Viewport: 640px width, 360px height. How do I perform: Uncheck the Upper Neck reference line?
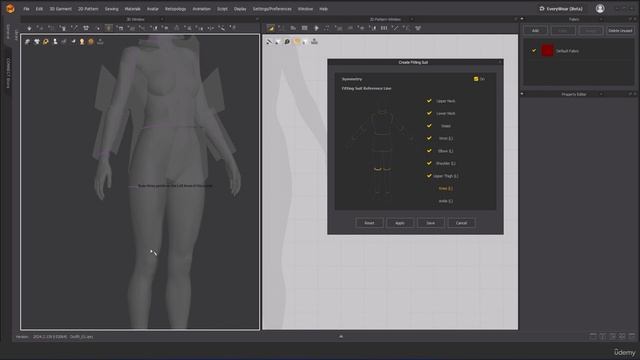[429, 100]
